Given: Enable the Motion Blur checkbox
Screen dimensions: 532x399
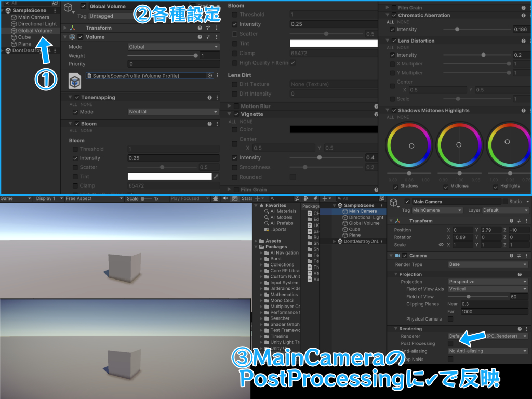Looking at the screenshot, I should (x=236, y=106).
